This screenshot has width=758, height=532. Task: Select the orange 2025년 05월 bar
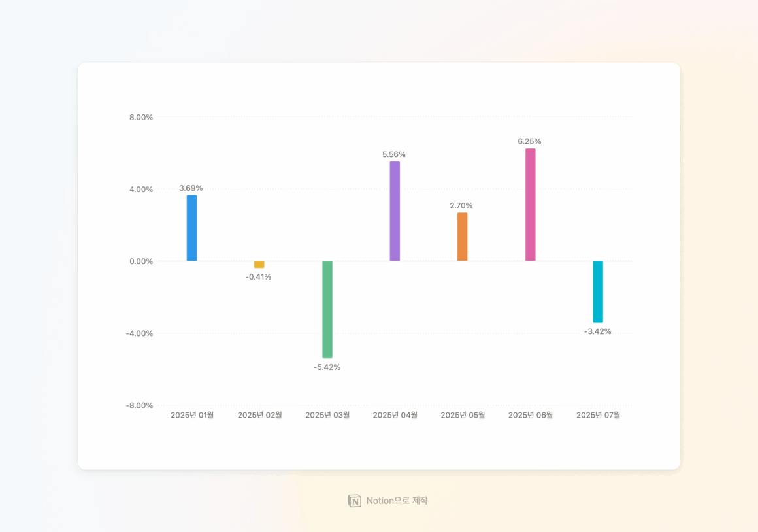click(463, 237)
